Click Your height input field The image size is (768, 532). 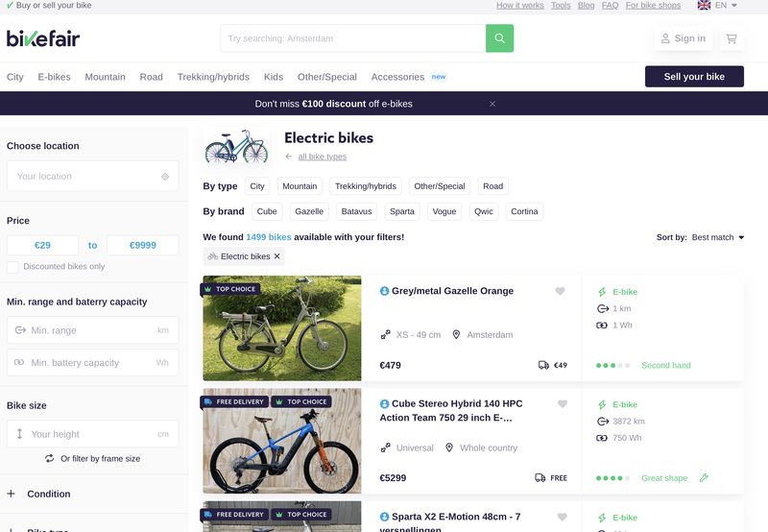tap(92, 434)
